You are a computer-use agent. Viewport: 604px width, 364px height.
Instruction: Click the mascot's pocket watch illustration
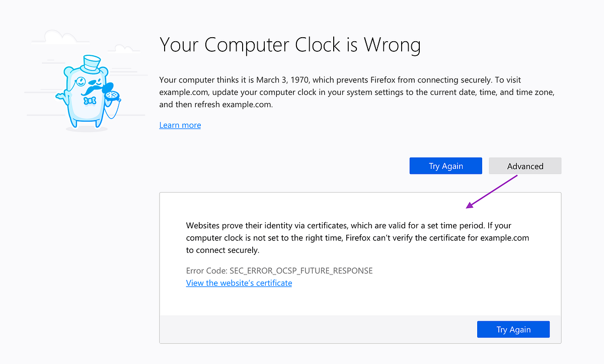[112, 95]
